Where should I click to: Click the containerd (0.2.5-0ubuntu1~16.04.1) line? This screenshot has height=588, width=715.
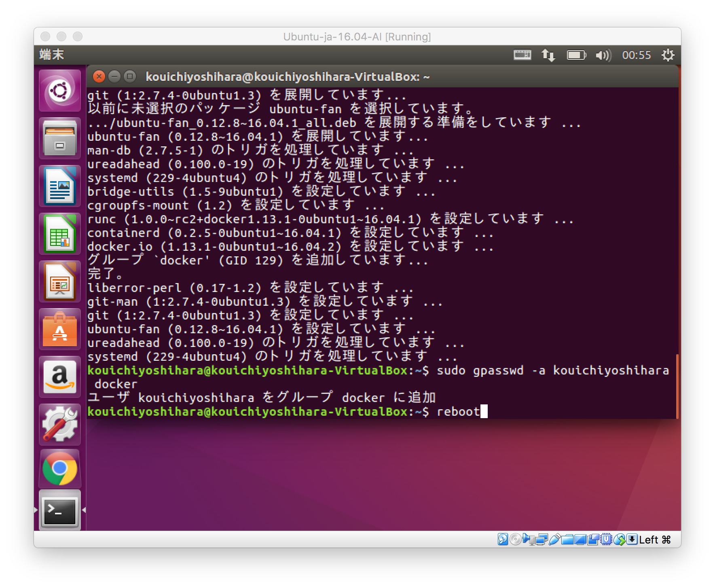[290, 233]
